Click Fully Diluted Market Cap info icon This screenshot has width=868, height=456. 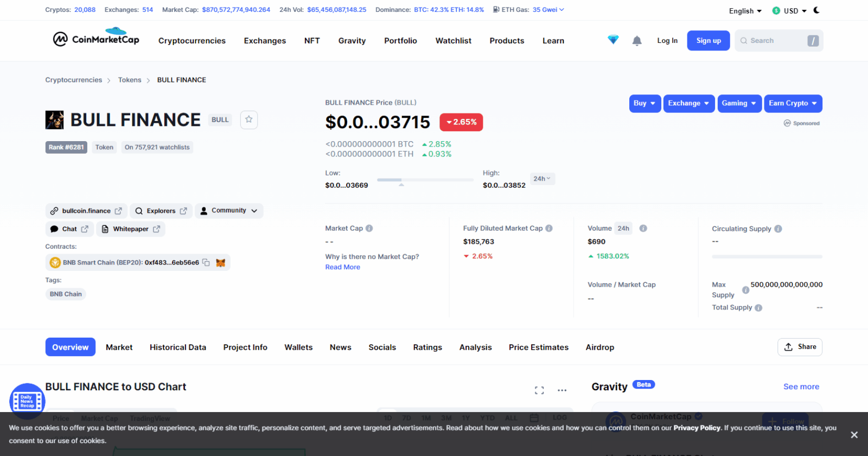point(549,229)
